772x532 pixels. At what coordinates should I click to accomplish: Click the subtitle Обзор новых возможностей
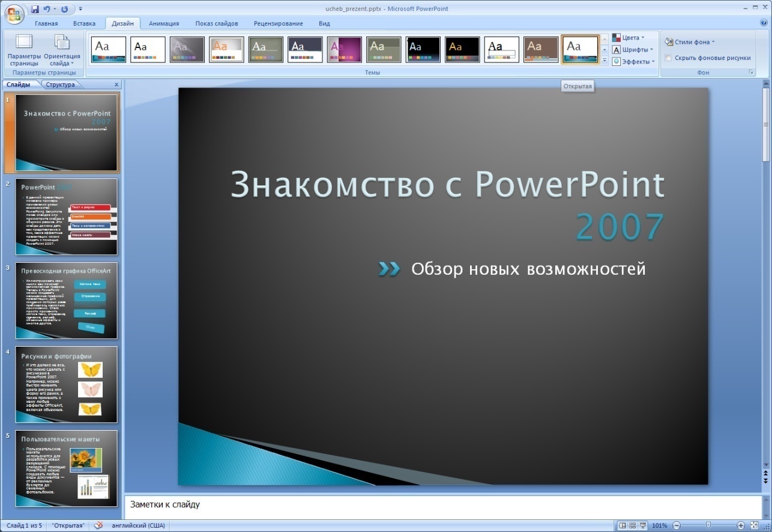[528, 269]
